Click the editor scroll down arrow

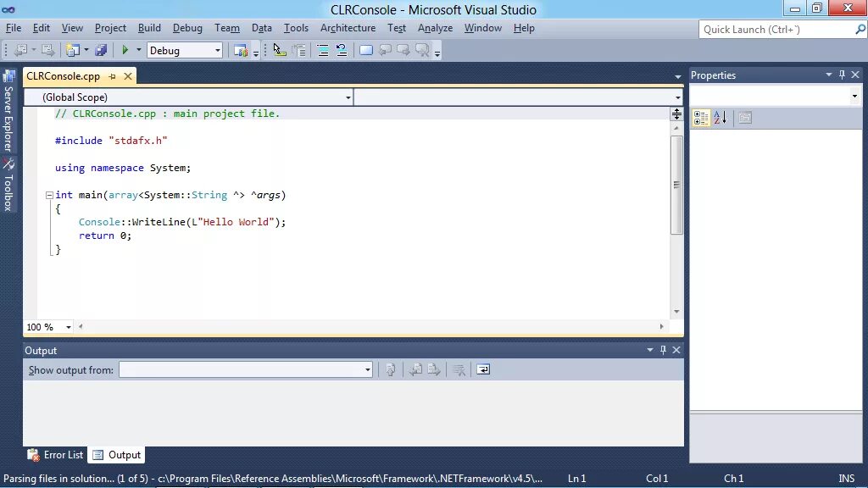coord(676,312)
